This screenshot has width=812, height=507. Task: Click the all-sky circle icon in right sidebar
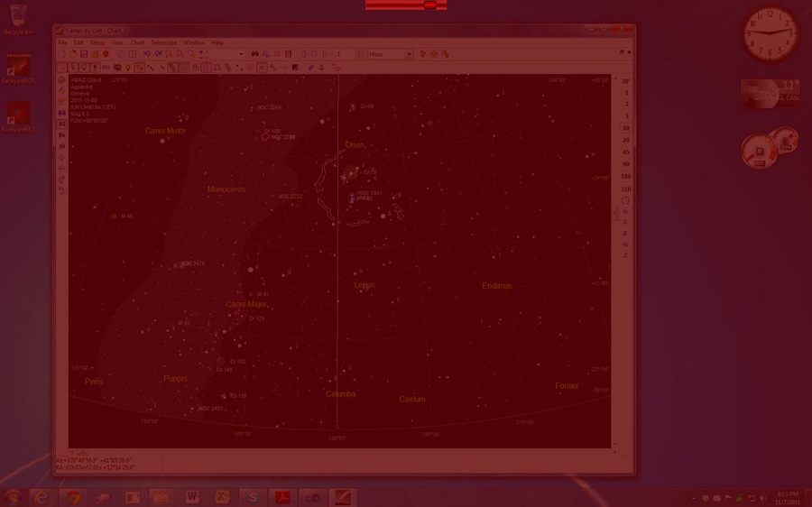click(x=625, y=200)
